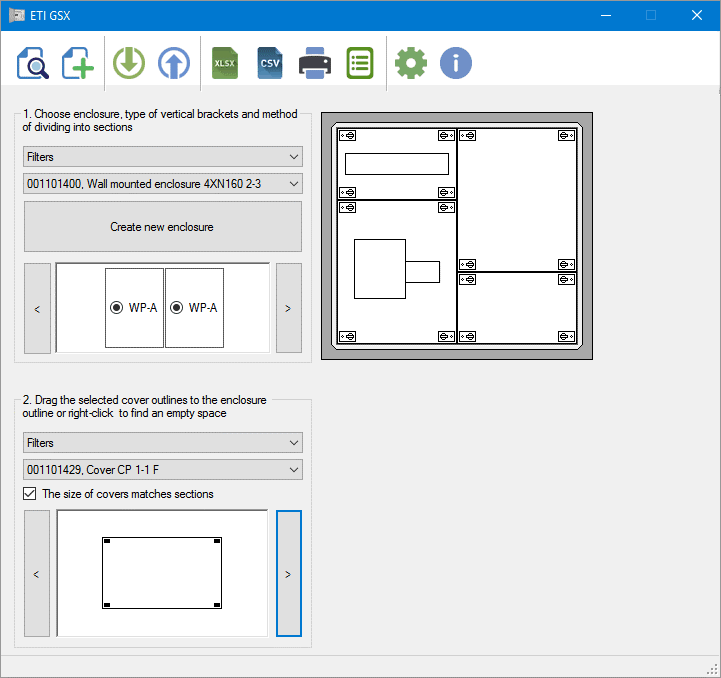Click next arrow beside cover outline preview
This screenshot has height=678, width=721.
288,574
